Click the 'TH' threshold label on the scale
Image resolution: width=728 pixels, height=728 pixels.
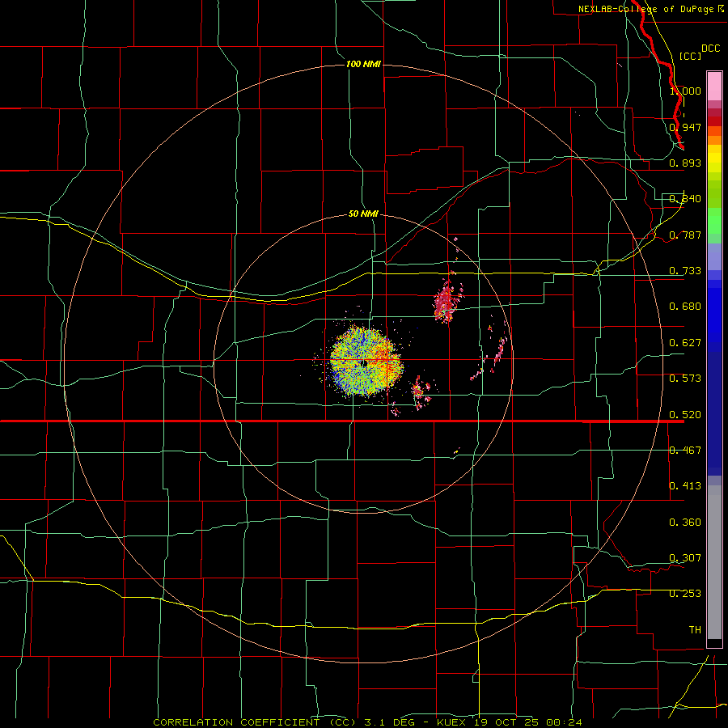coord(695,630)
